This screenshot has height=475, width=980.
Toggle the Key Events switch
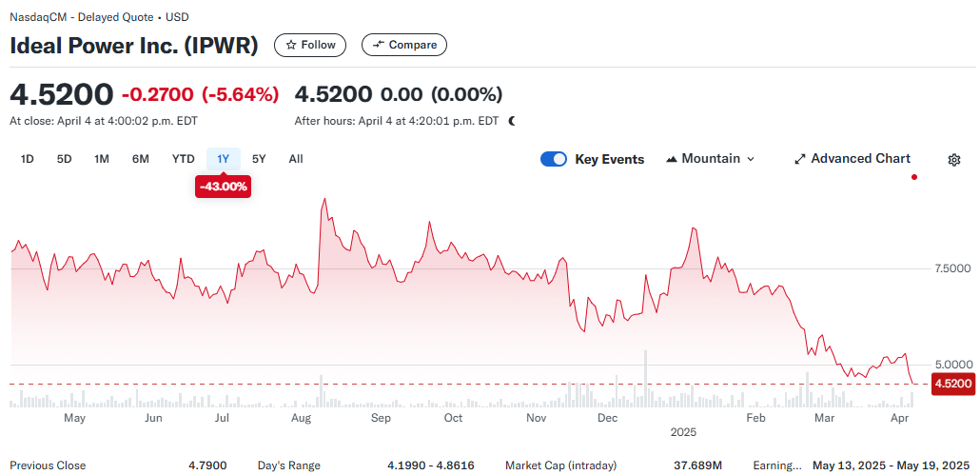(x=554, y=159)
